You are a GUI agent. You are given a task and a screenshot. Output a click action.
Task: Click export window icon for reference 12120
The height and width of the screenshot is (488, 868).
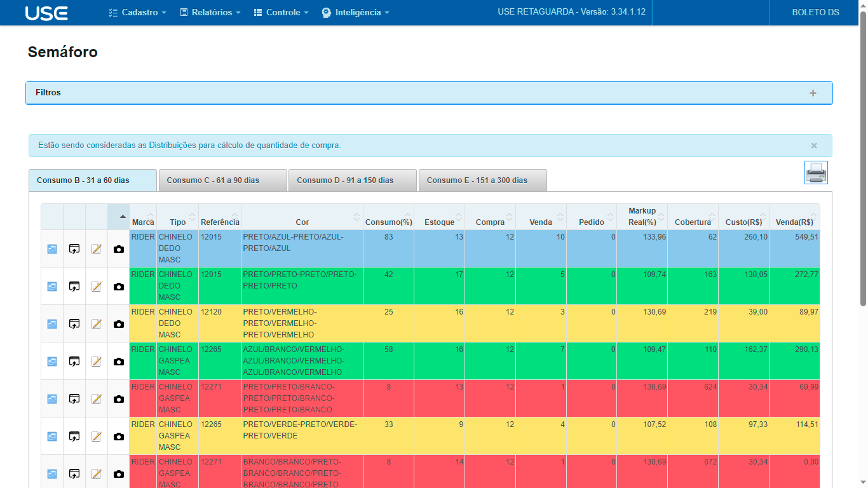(x=74, y=324)
